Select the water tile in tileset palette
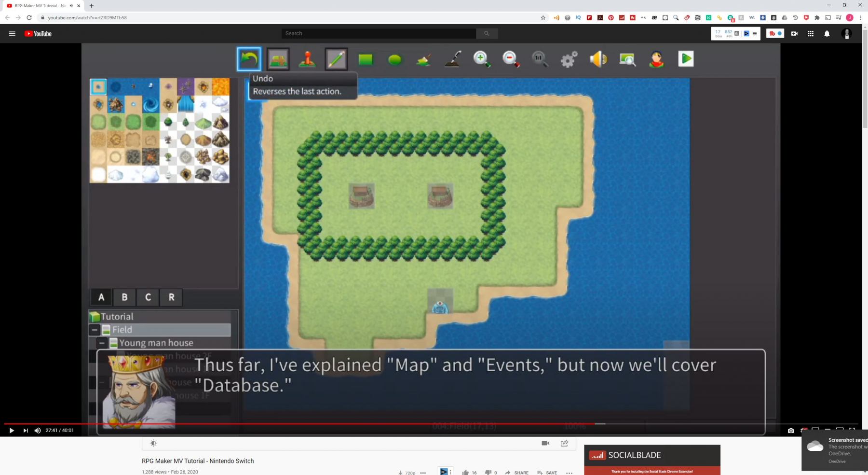 (x=99, y=87)
